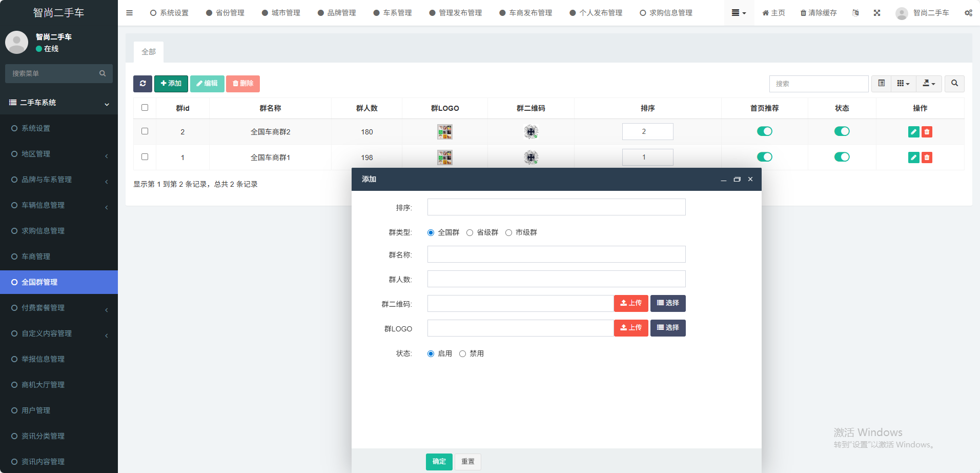
Task: Click the toggle table view icon
Action: point(881,84)
